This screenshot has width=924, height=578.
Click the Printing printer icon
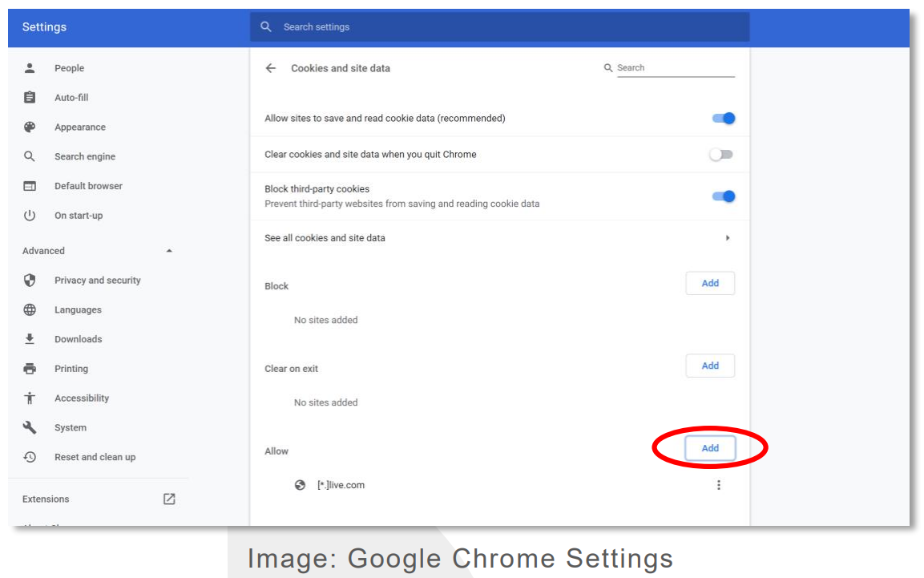tap(30, 368)
